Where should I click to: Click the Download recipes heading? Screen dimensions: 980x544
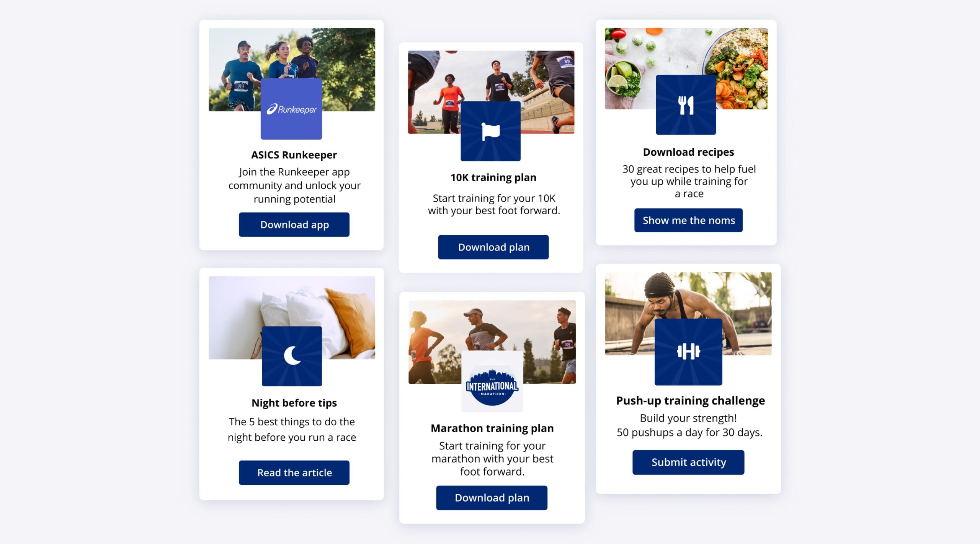pos(688,152)
